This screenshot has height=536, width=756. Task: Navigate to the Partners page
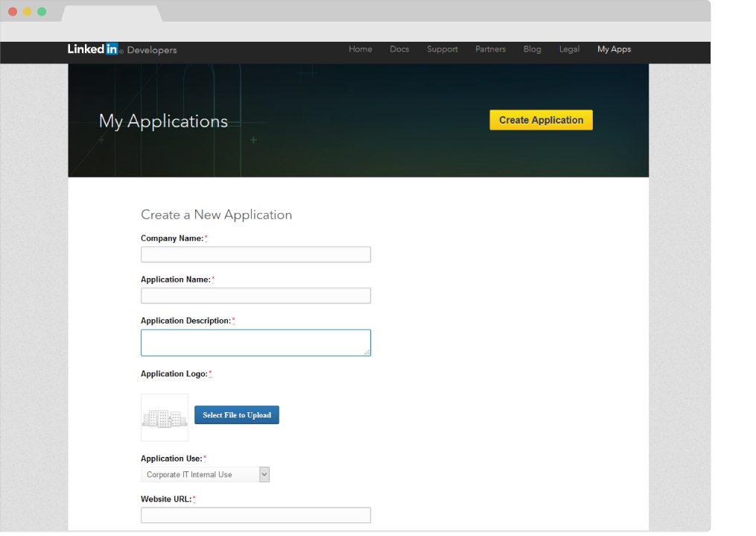pyautogui.click(x=490, y=49)
